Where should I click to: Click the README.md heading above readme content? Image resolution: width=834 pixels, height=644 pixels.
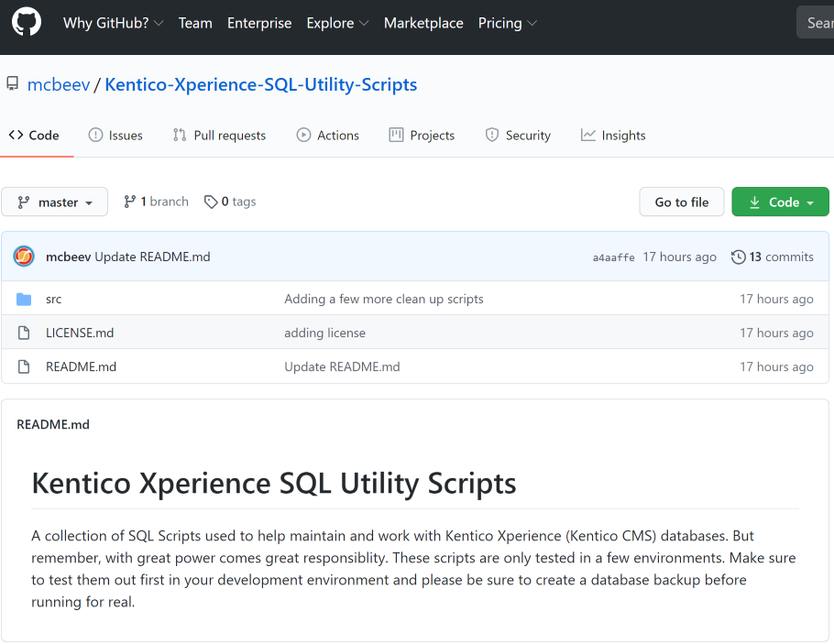pos(53,424)
